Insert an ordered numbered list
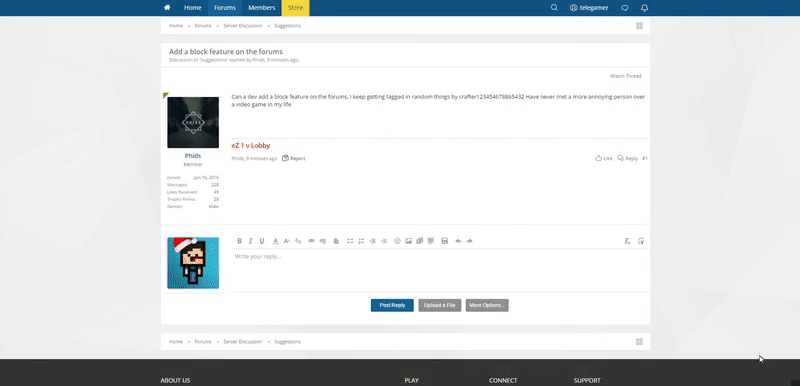 click(361, 241)
